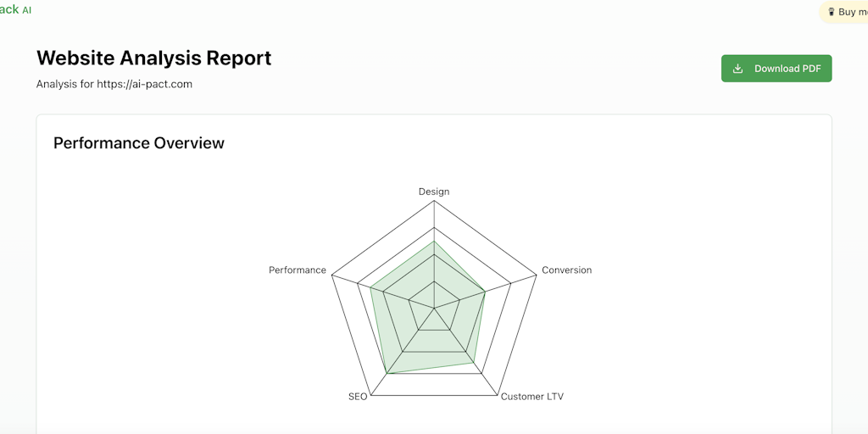
Task: Click the Performance data point on radar
Action: coord(370,287)
